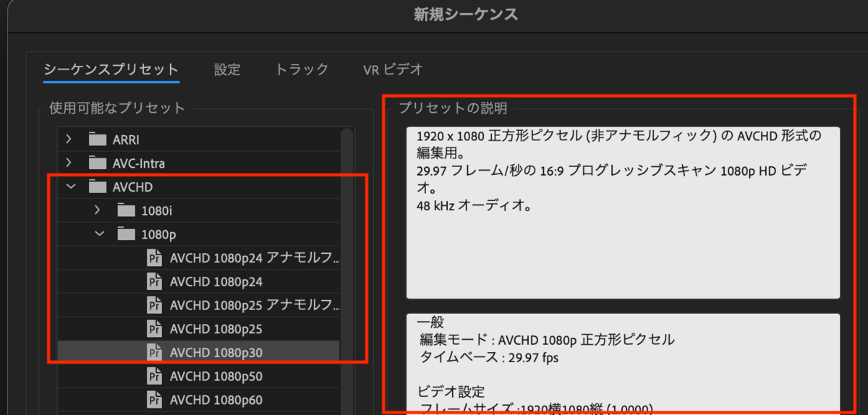Click the AVC-Intra folder icon
868x415 pixels.
coord(97,163)
